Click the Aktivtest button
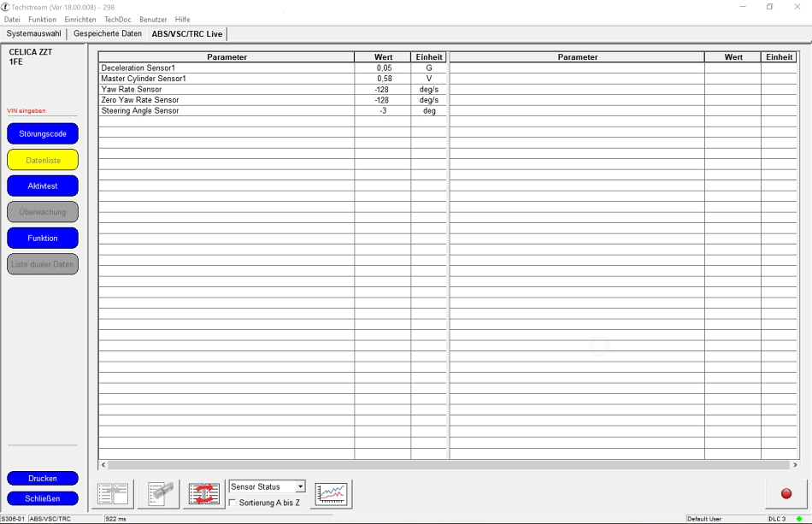Viewport: 812px width, 524px height. (x=43, y=186)
